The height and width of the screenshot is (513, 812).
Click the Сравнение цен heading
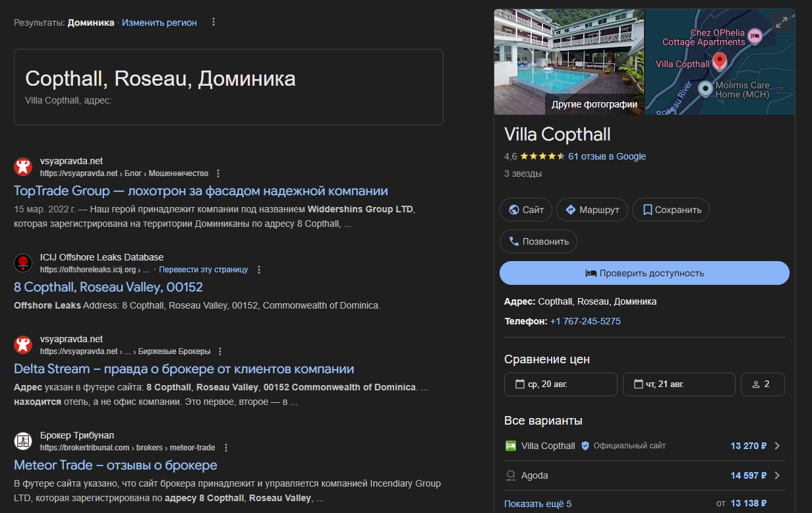point(547,359)
